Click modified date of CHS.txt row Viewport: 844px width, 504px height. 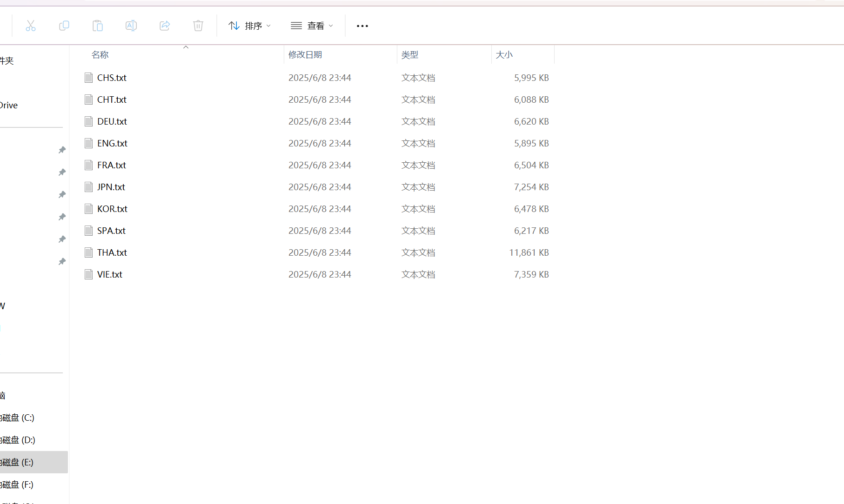[320, 78]
